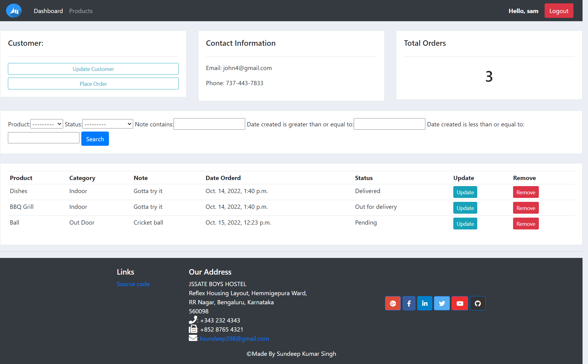Click Update for the BBQ Grill order
Viewport: 588px width, 364px height.
click(465, 208)
